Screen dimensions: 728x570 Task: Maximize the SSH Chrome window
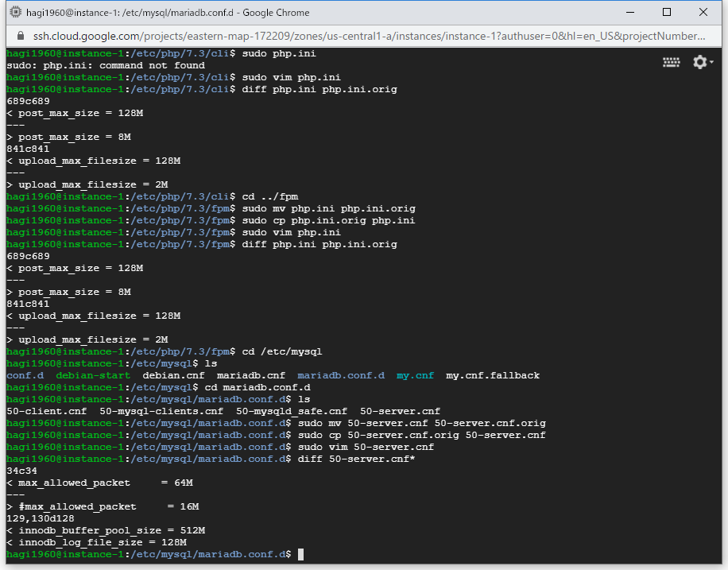click(x=667, y=13)
